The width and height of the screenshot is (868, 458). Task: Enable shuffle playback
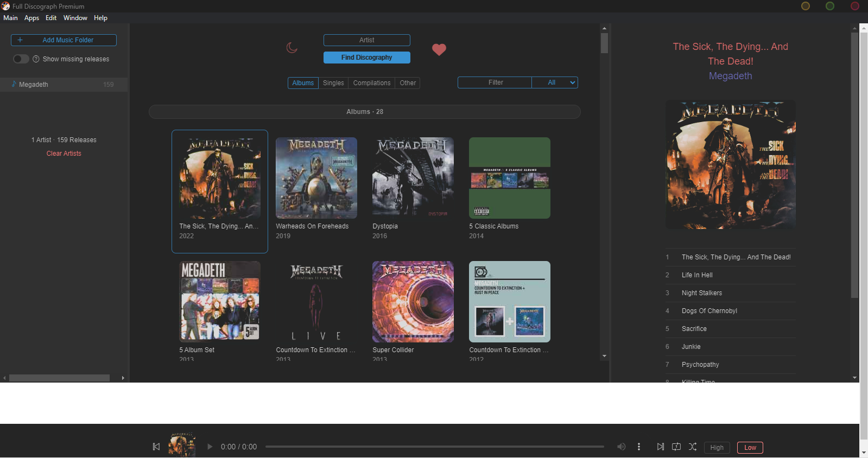(x=693, y=447)
